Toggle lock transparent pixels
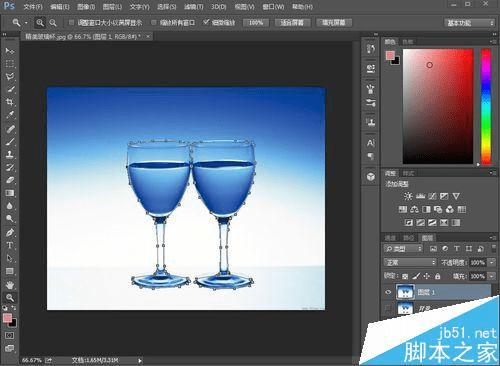Screen dimensions: 500x366 (x=405, y=276)
